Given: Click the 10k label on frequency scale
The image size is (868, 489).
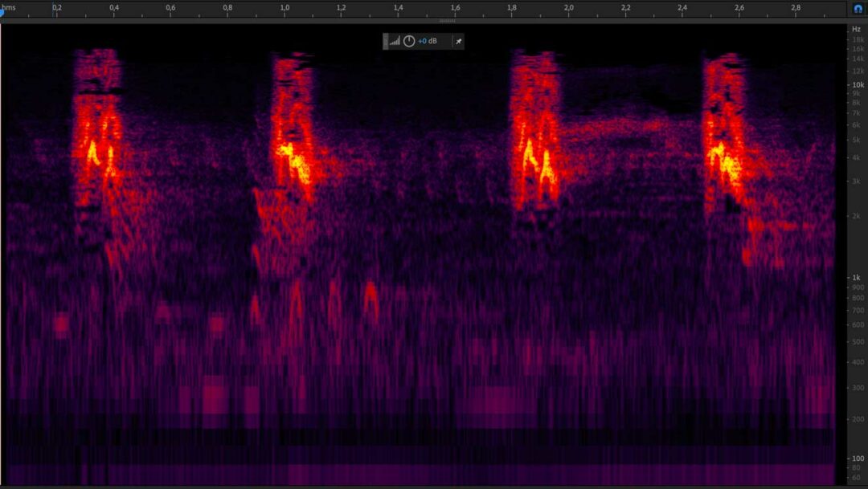Looking at the screenshot, I should click(858, 84).
